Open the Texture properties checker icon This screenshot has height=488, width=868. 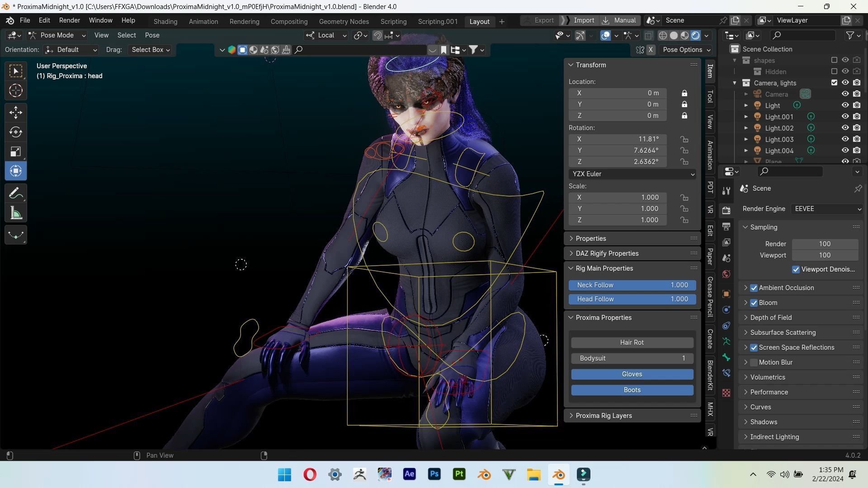[726, 393]
